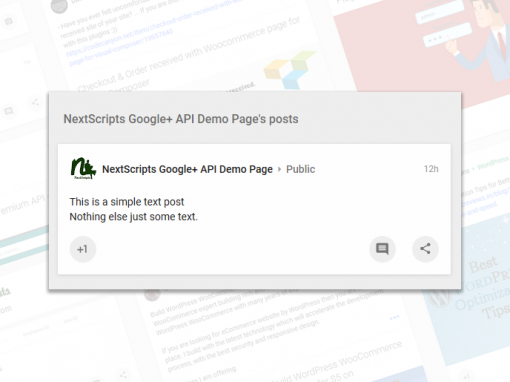
Task: Open NextScripts Google+ API Demo Page author link
Action: click(x=187, y=169)
